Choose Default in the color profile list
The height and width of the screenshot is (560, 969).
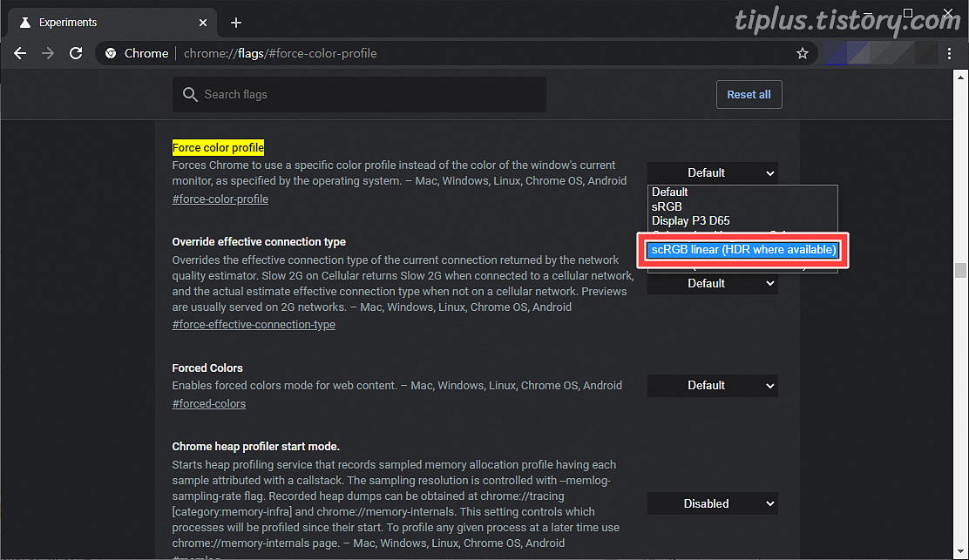[742, 192]
